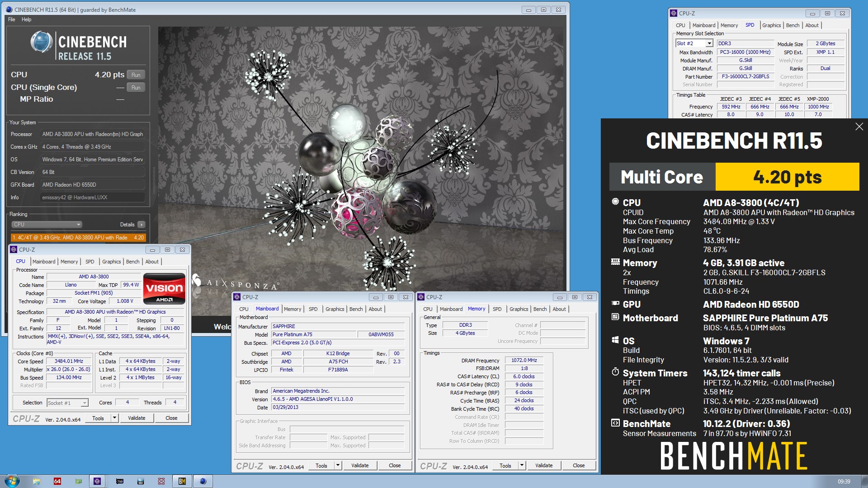Viewport: 868px width, 488px height.
Task: Click the Motherboard icon in BenchMate panel
Action: coord(615,317)
